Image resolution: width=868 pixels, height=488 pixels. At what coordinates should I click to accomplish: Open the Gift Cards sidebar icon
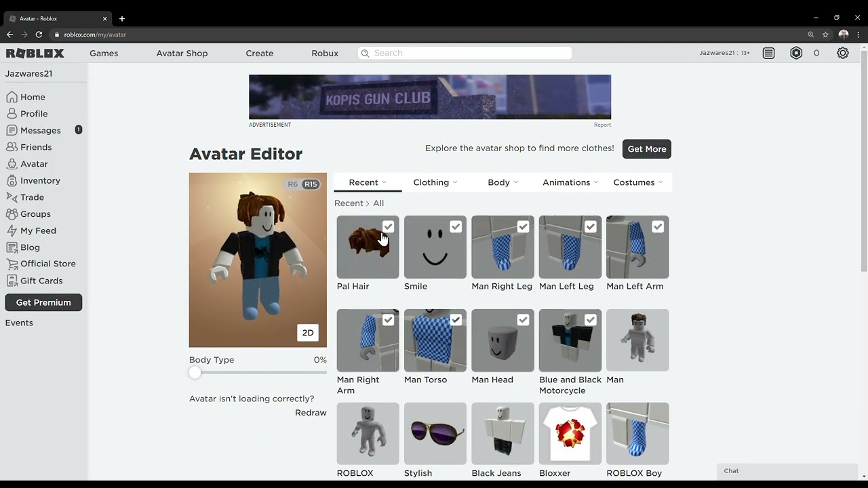(x=12, y=281)
